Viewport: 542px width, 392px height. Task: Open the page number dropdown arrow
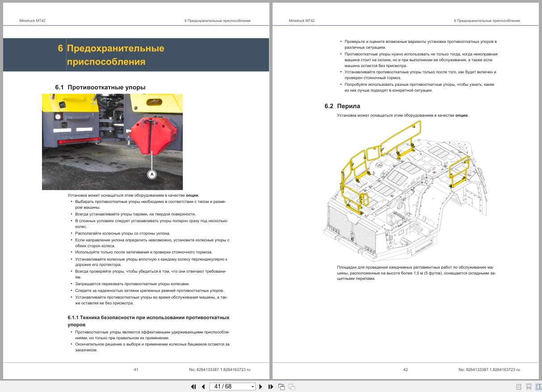pos(252,387)
